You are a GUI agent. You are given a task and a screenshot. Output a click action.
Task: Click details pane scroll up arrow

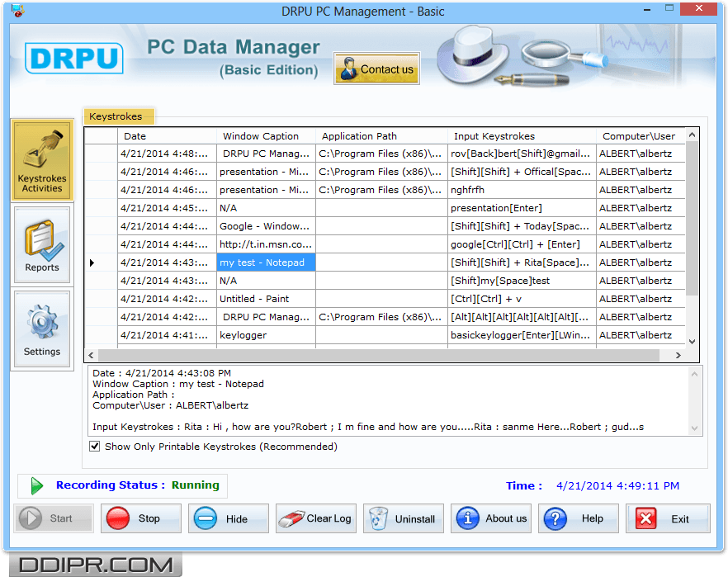pos(695,374)
